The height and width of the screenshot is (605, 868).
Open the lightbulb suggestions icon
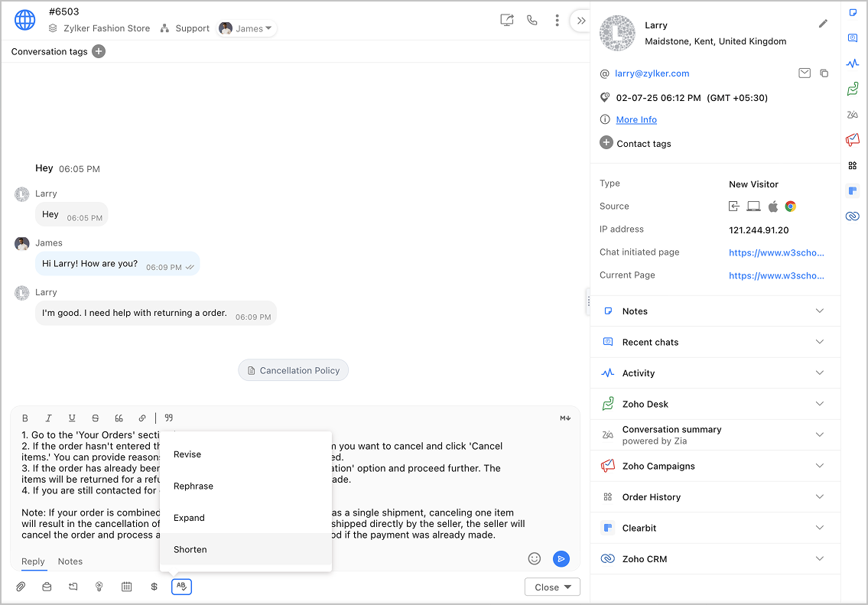tap(99, 586)
